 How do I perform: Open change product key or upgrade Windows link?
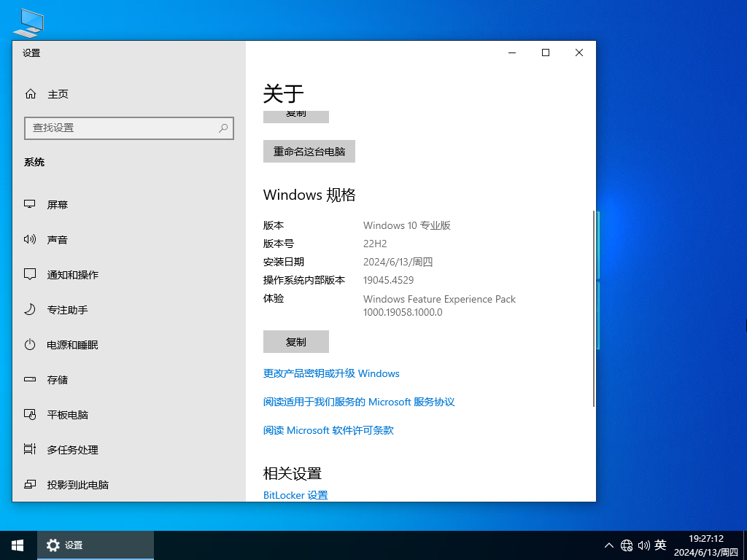coord(331,373)
